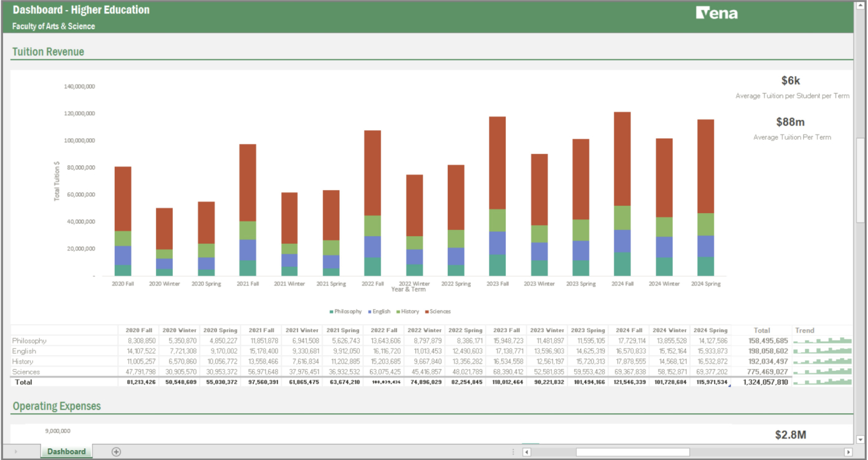Click the Philosophy segment of 2024 Spring bar
The width and height of the screenshot is (868, 460).
[x=705, y=266]
